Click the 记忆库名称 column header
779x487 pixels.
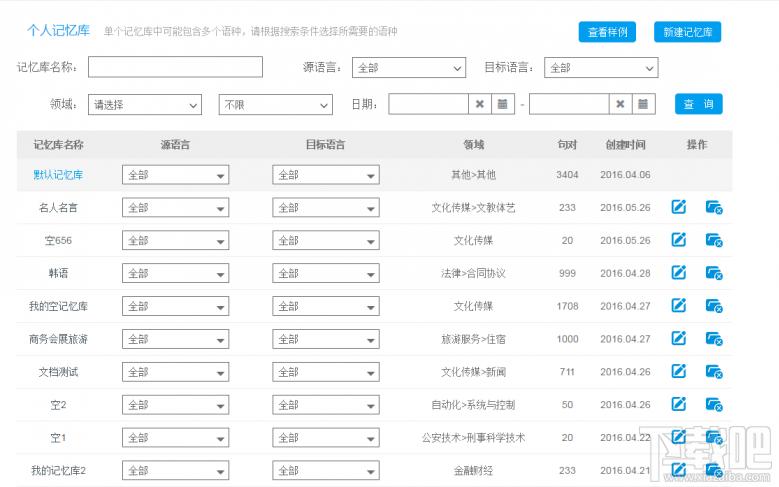click(x=58, y=145)
